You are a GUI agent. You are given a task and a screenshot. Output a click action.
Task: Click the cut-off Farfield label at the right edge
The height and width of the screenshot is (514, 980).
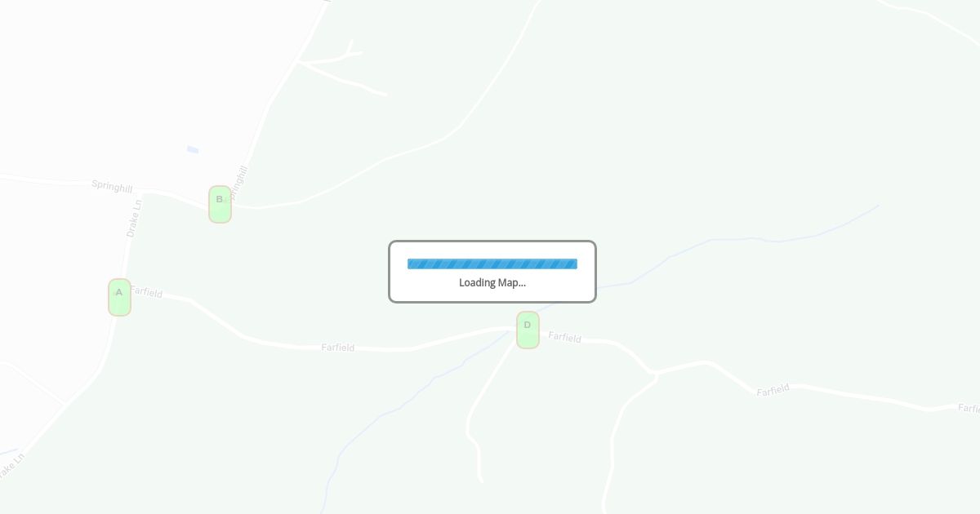(x=969, y=408)
